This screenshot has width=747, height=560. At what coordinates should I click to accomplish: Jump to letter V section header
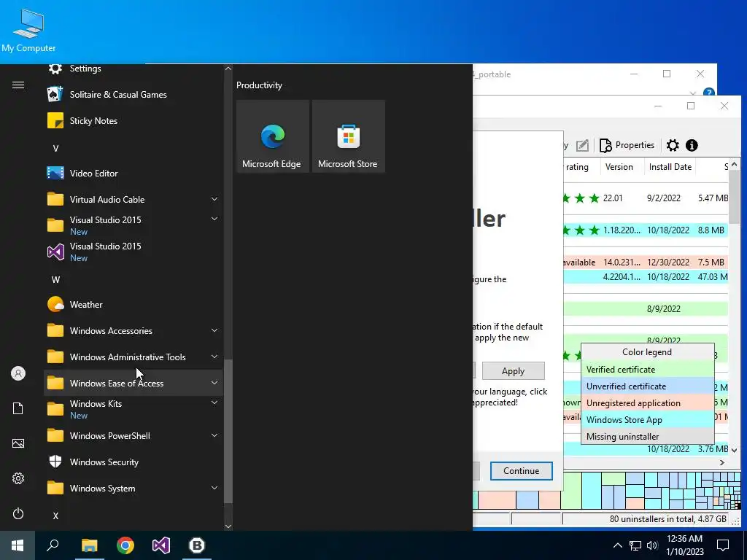(55, 149)
